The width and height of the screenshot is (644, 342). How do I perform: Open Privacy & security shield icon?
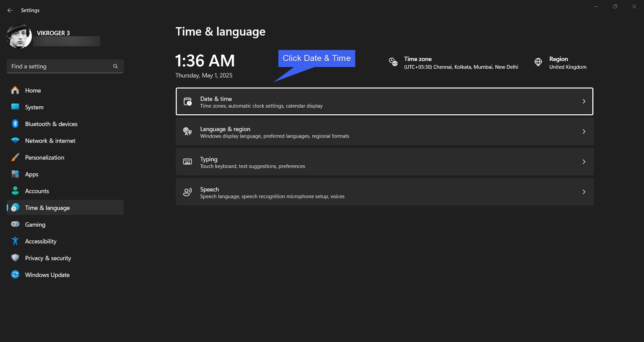[x=15, y=258]
